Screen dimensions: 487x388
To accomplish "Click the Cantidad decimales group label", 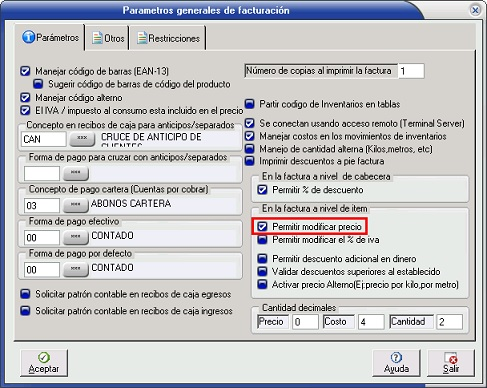I will (x=299, y=308).
